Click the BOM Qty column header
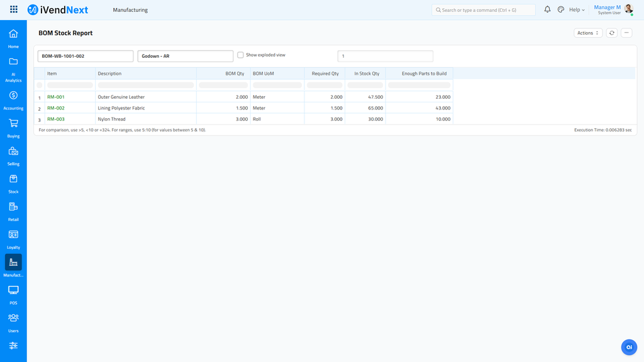Screen dimensions: 644x362 point(223,74)
